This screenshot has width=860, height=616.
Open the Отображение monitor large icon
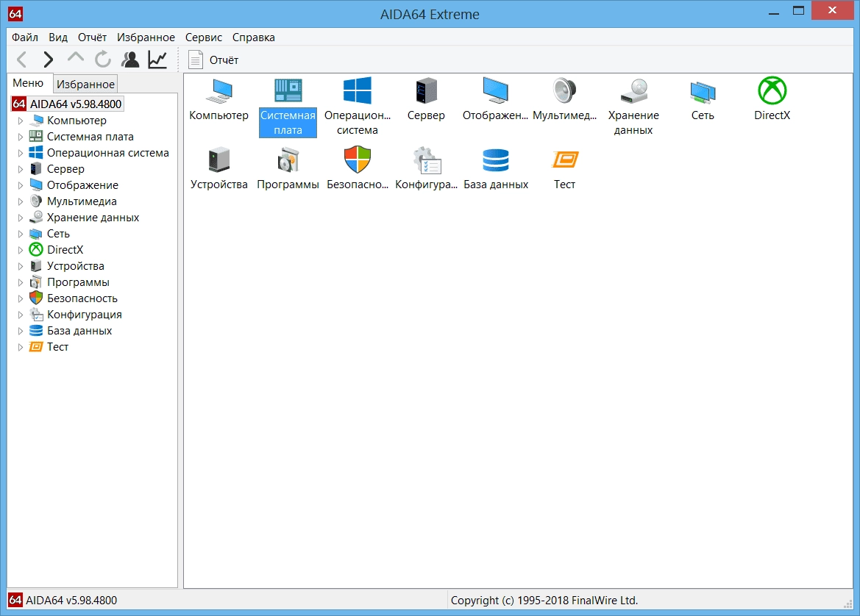[495, 99]
